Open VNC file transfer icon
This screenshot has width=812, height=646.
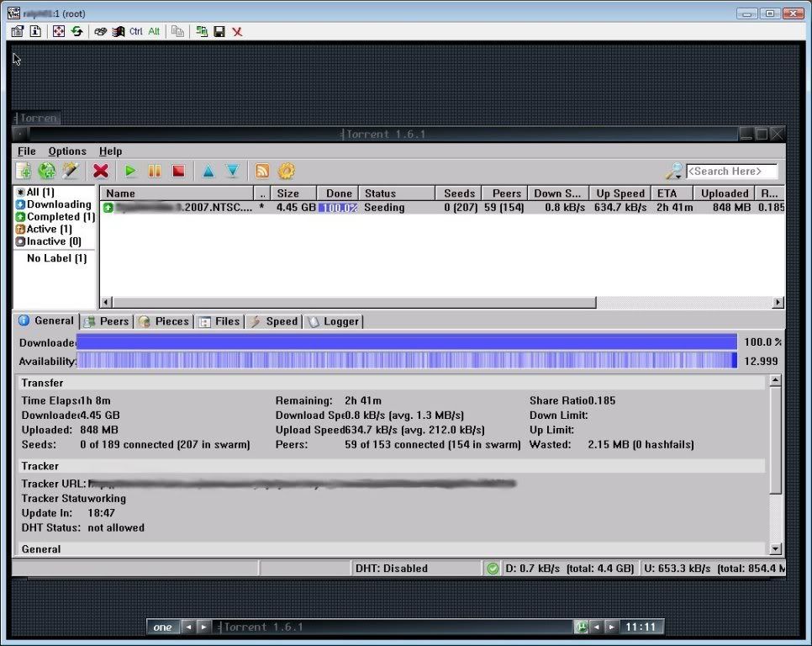pos(177,32)
